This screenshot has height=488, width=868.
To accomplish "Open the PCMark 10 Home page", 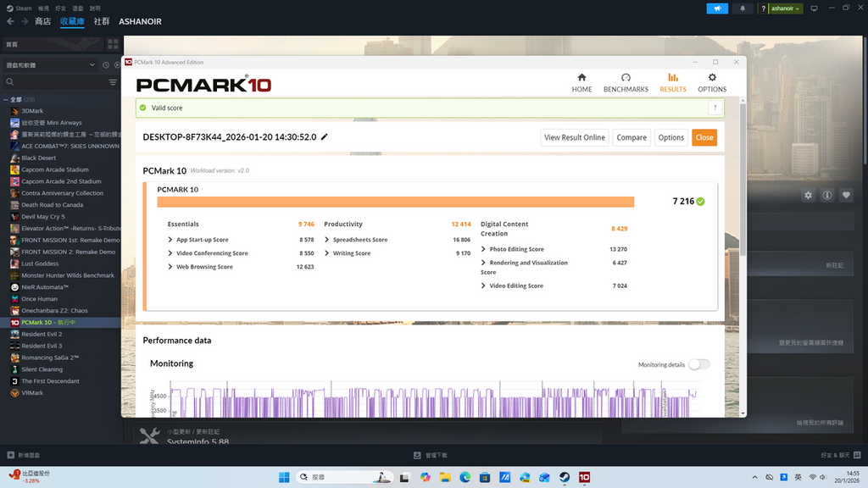I will (581, 84).
